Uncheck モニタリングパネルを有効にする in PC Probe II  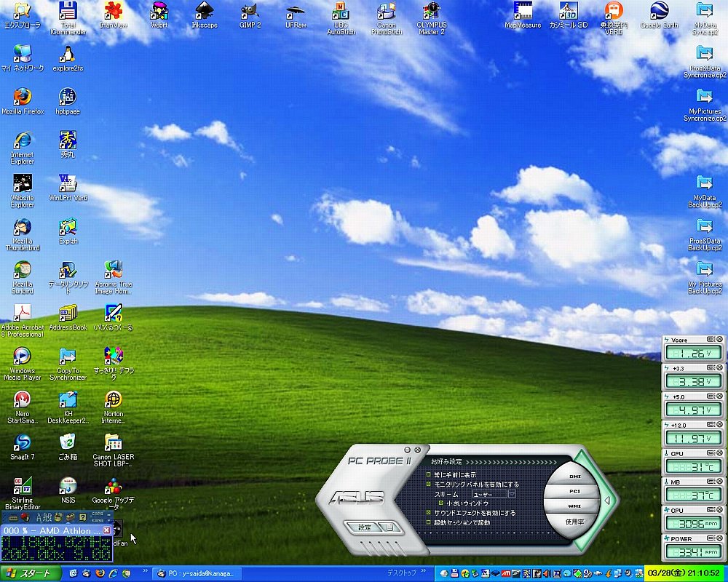[x=429, y=484]
